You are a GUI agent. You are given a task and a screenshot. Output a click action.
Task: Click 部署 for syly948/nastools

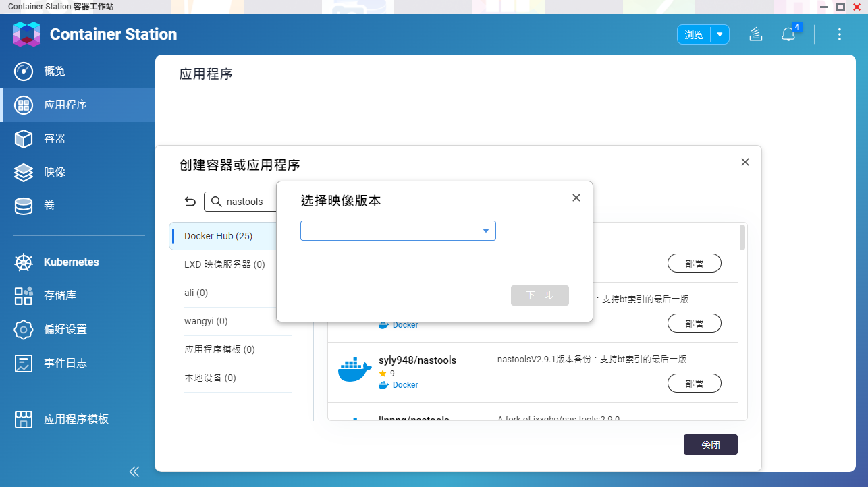(x=695, y=383)
